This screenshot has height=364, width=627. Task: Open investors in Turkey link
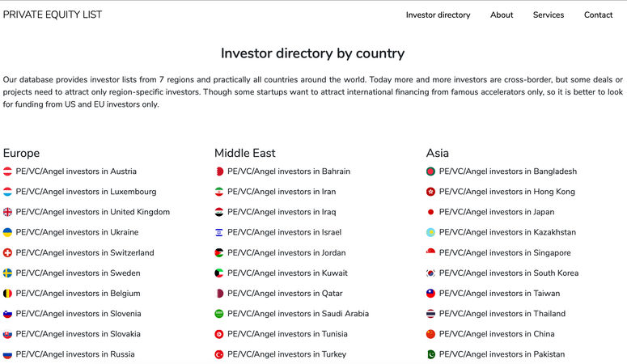[x=286, y=354]
